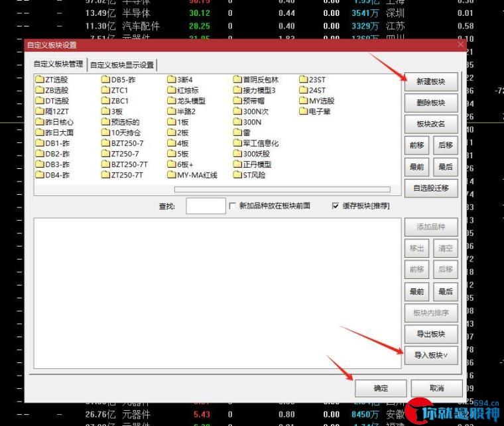Switch to 自定义板块管理 tab

[58, 64]
